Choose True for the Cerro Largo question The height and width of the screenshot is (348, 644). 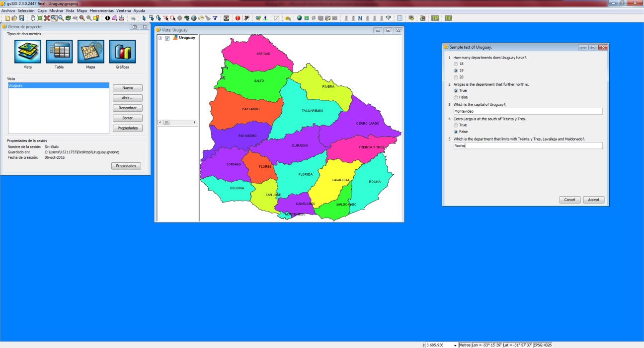point(456,125)
